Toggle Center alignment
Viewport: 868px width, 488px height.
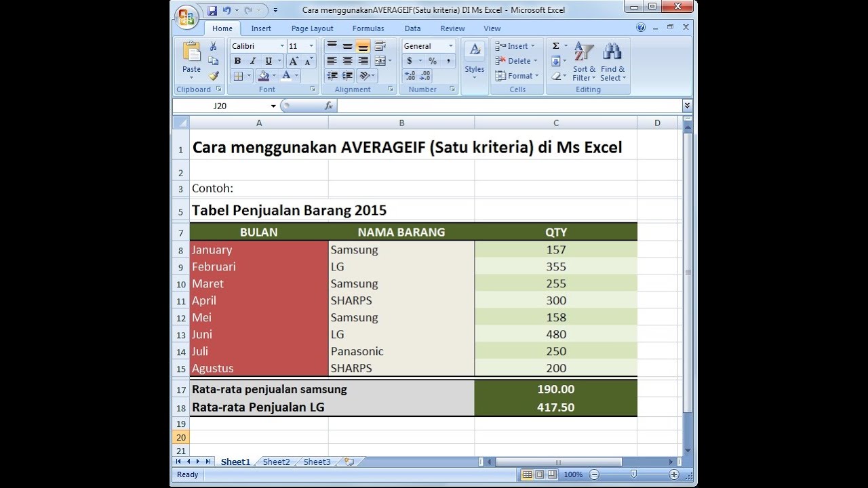coord(347,61)
